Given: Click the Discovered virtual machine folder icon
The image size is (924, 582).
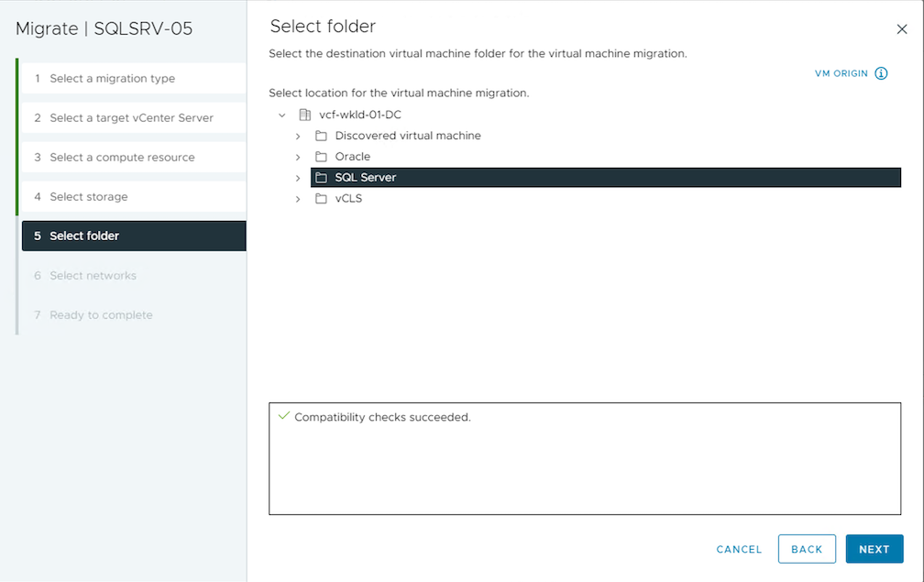Looking at the screenshot, I should [321, 136].
